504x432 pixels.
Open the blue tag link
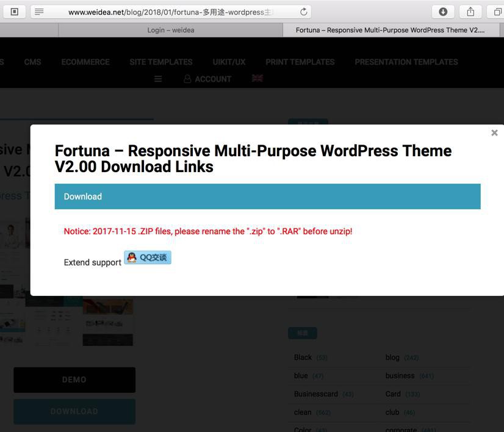(x=301, y=376)
